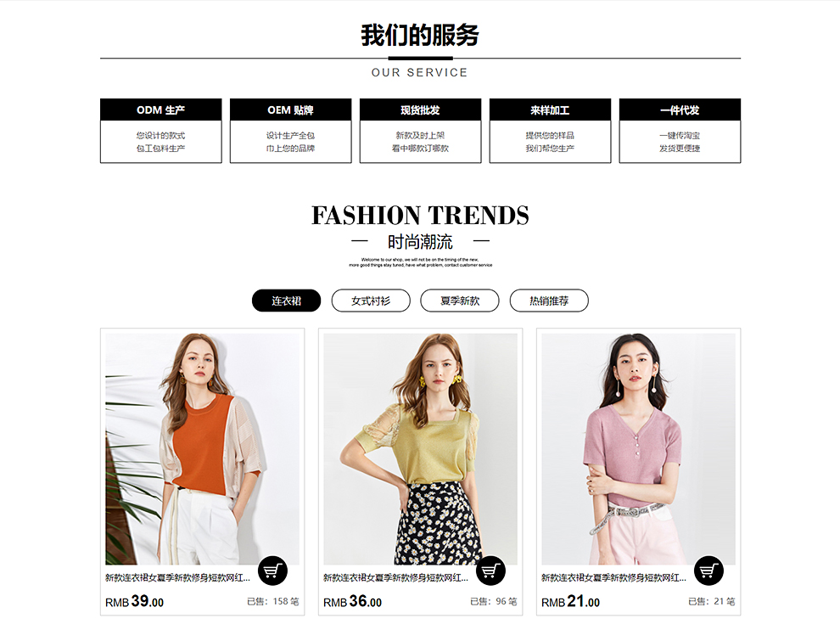Switch to the 女式衬衫 tab
840x624 pixels.
tap(371, 301)
